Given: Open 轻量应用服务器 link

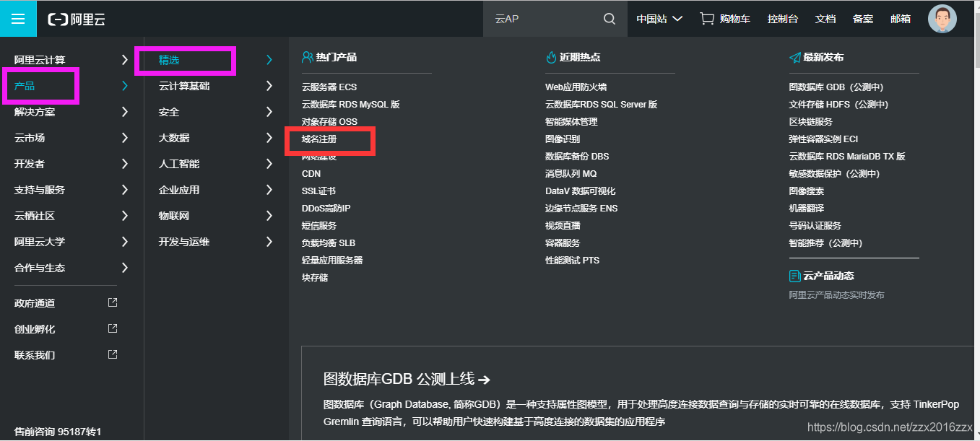Looking at the screenshot, I should (332, 261).
